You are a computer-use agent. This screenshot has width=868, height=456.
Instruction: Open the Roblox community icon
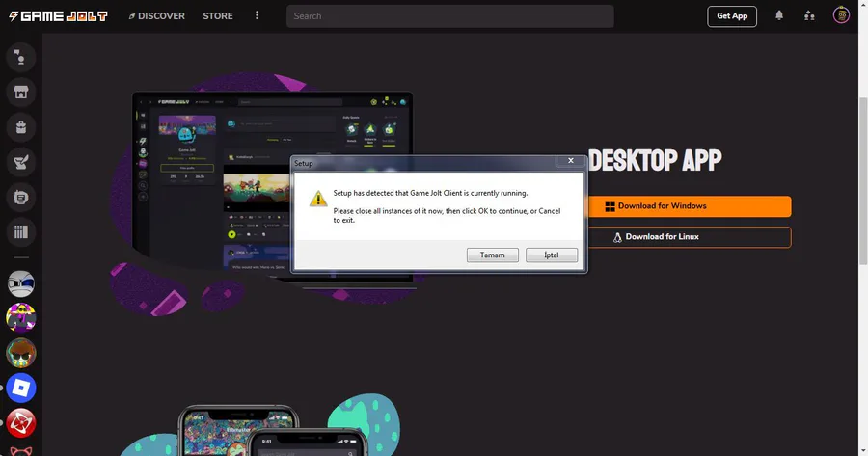(21, 388)
